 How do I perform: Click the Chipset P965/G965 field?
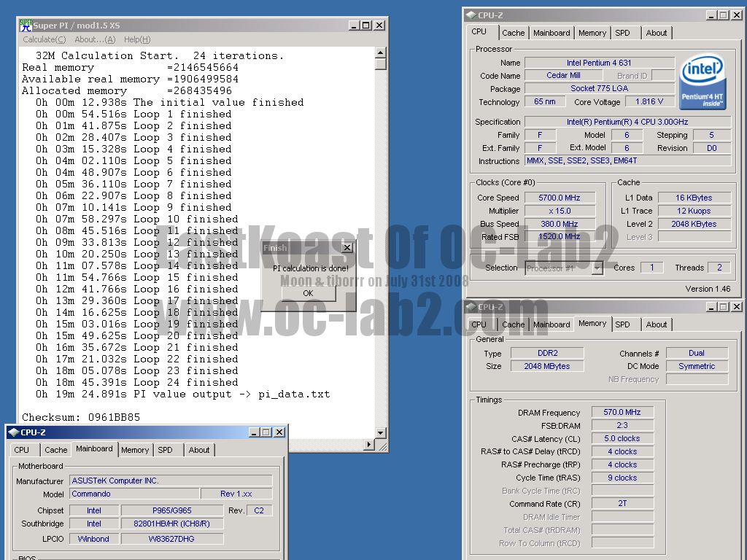point(172,510)
